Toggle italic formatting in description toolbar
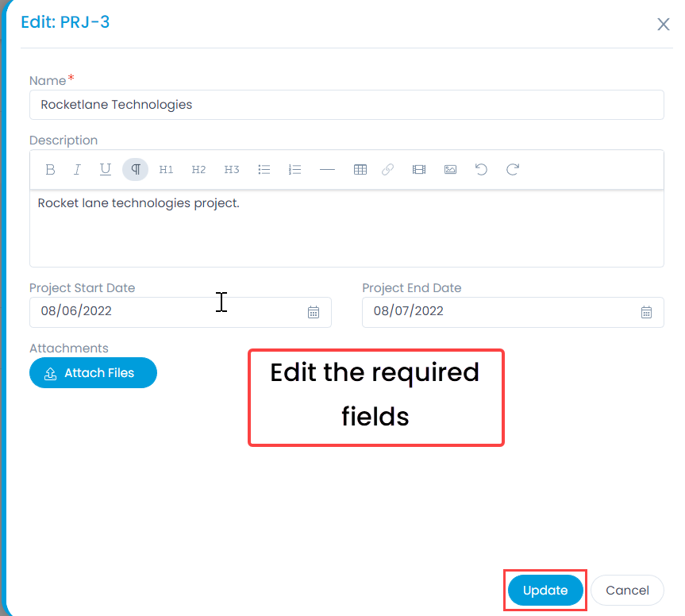 [x=77, y=170]
